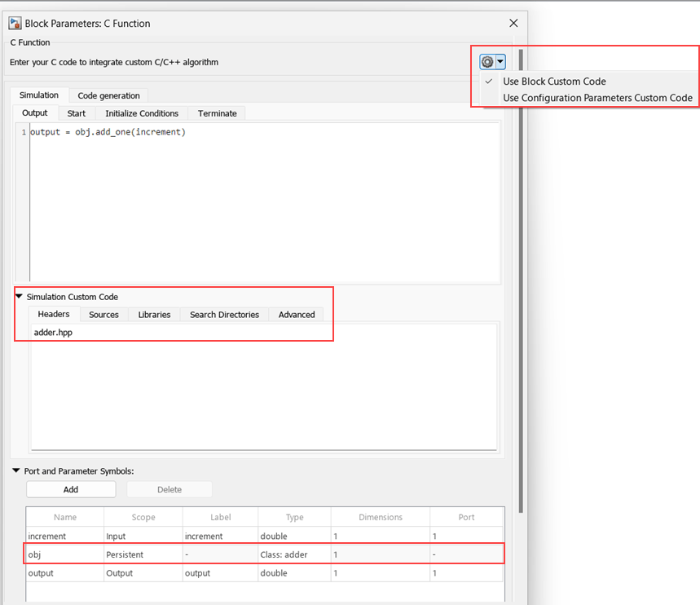This screenshot has width=700, height=605.
Task: Click the Dimensions cell of obj row
Action: [x=381, y=554]
